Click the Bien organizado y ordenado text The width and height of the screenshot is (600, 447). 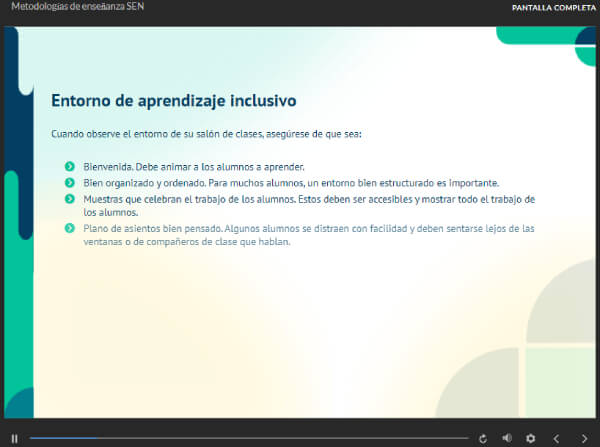pos(291,183)
